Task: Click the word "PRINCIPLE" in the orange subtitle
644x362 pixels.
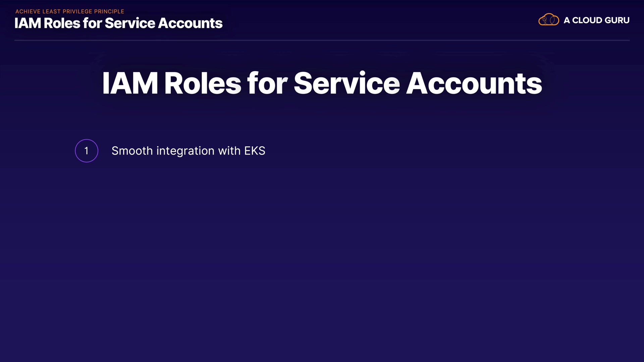Action: (109, 11)
